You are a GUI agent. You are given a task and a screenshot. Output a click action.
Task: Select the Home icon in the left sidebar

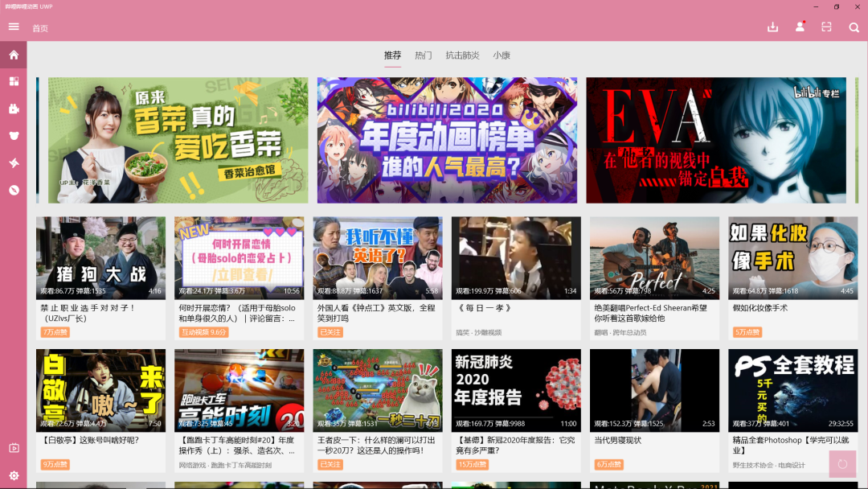coord(12,55)
